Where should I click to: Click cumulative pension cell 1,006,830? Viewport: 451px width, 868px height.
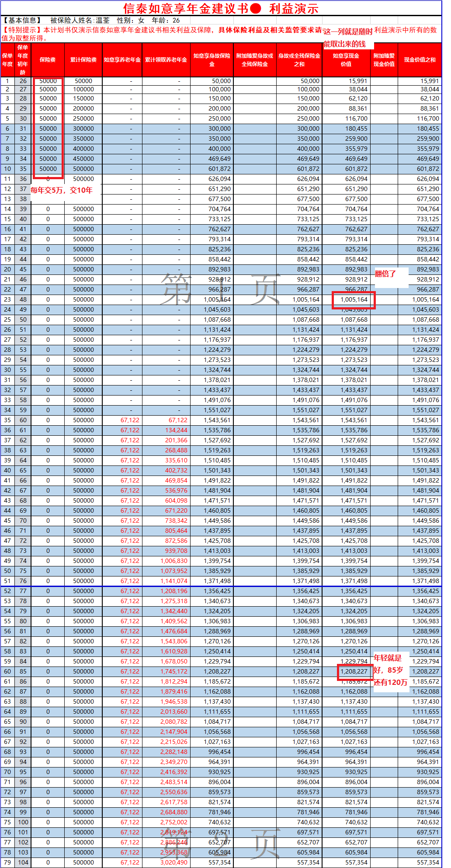pyautogui.click(x=166, y=561)
